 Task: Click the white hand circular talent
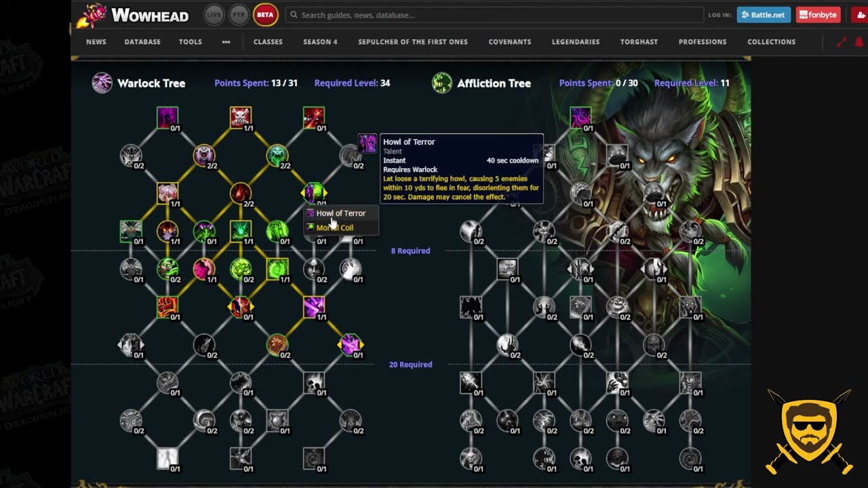(350, 269)
